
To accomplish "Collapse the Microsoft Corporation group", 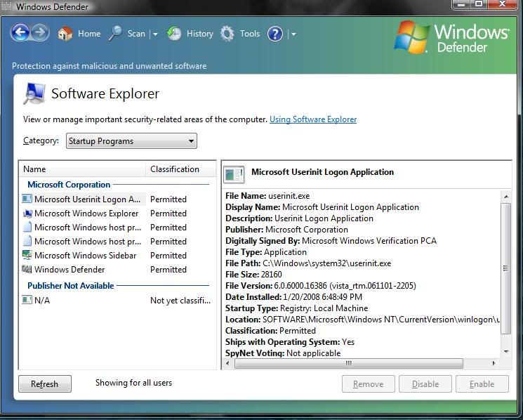I will pyautogui.click(x=69, y=185).
